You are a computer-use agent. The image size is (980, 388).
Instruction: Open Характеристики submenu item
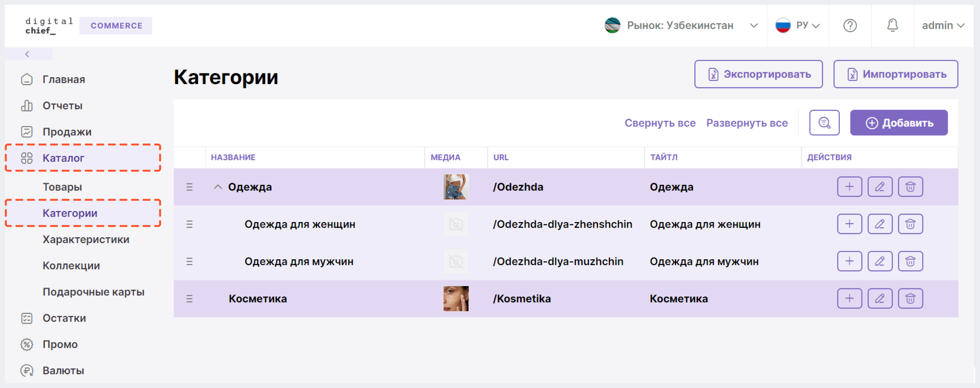point(86,239)
